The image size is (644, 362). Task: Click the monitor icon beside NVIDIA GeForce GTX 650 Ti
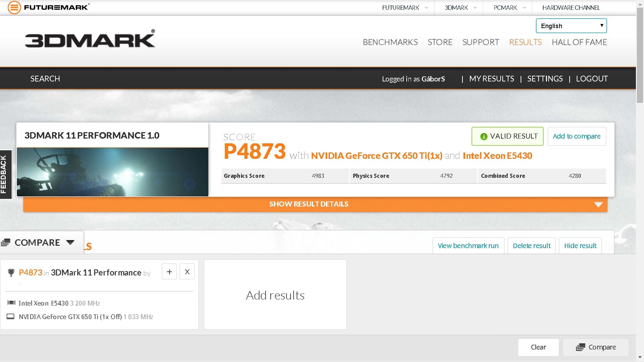point(11,317)
